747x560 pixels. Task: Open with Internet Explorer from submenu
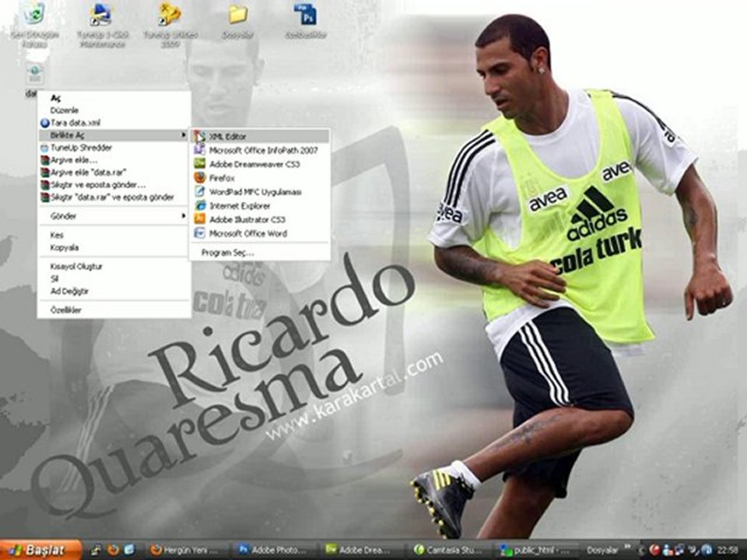[x=260, y=205]
